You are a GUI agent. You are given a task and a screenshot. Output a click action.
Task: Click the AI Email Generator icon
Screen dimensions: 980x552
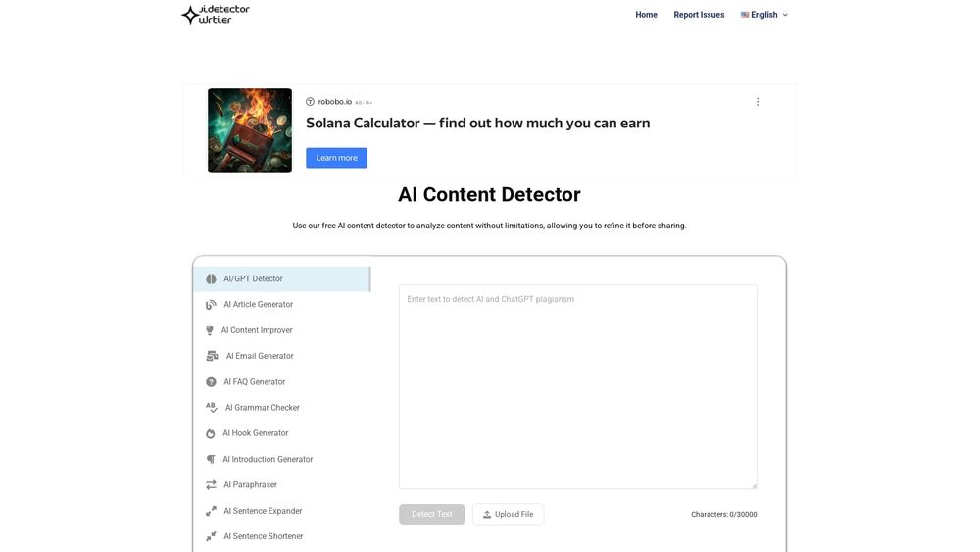(212, 356)
